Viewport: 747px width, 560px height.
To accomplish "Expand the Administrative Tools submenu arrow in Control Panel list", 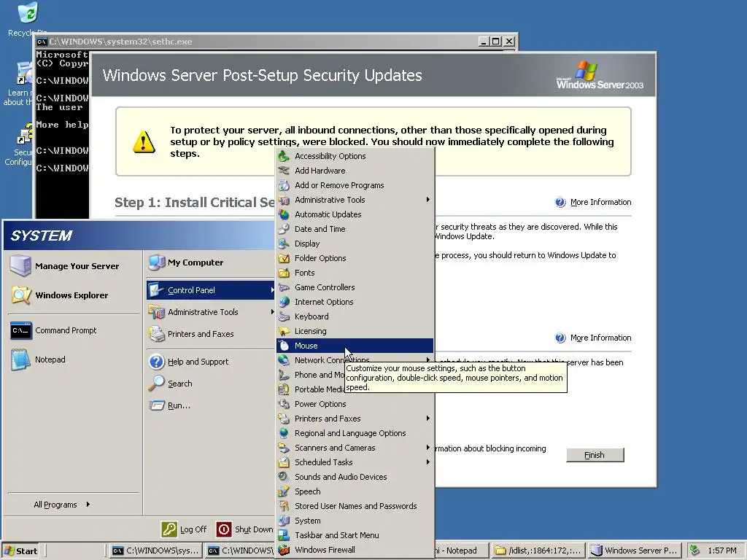I will 427,200.
